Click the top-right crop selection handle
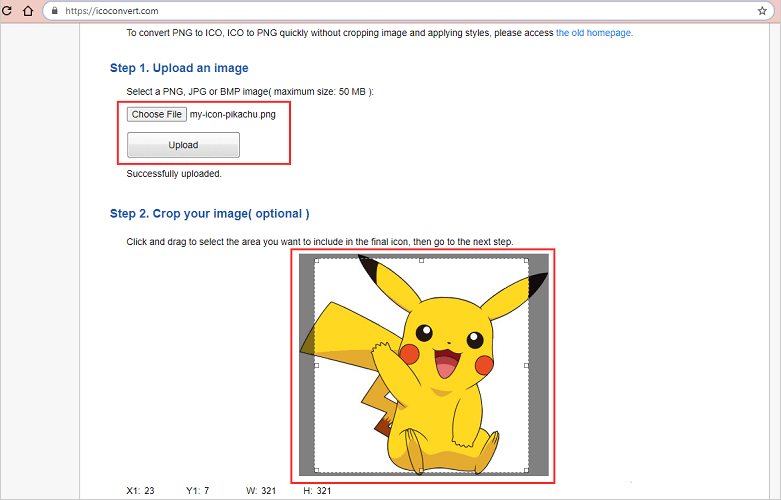The width and height of the screenshot is (781, 500). 526,260
